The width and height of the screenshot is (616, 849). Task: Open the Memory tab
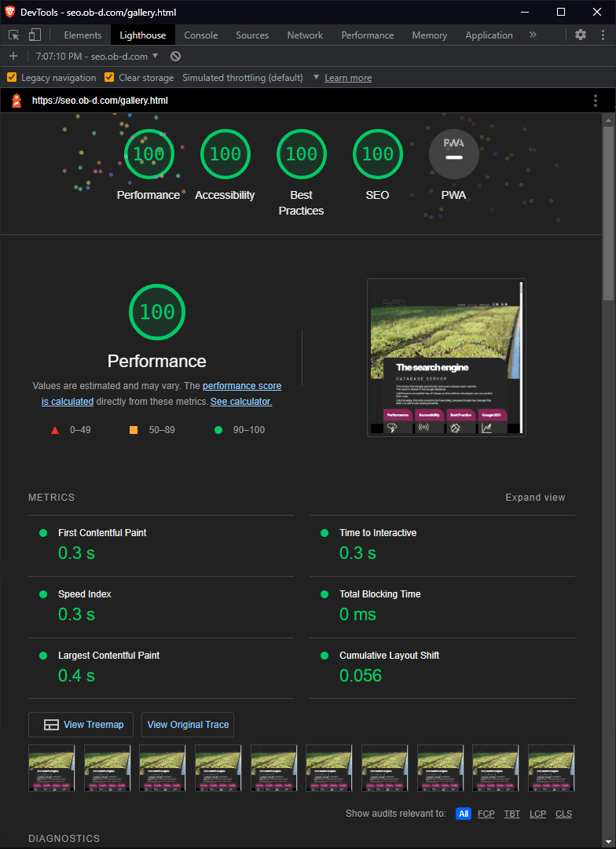[429, 35]
